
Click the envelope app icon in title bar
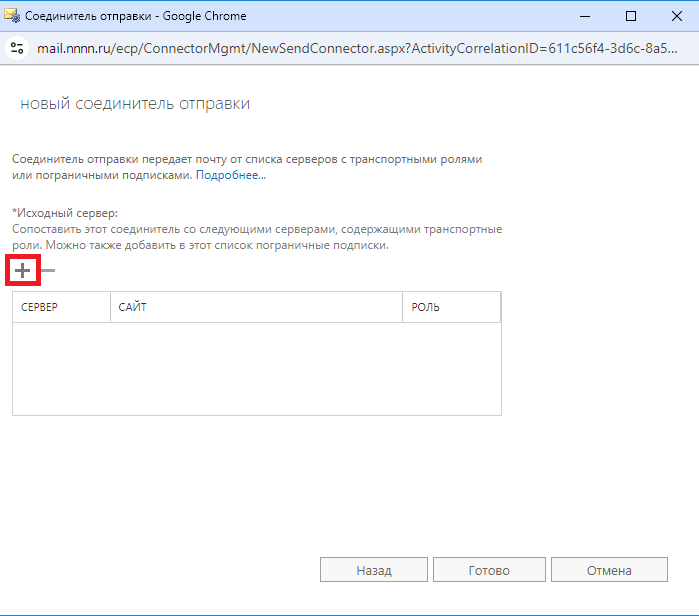click(x=12, y=16)
